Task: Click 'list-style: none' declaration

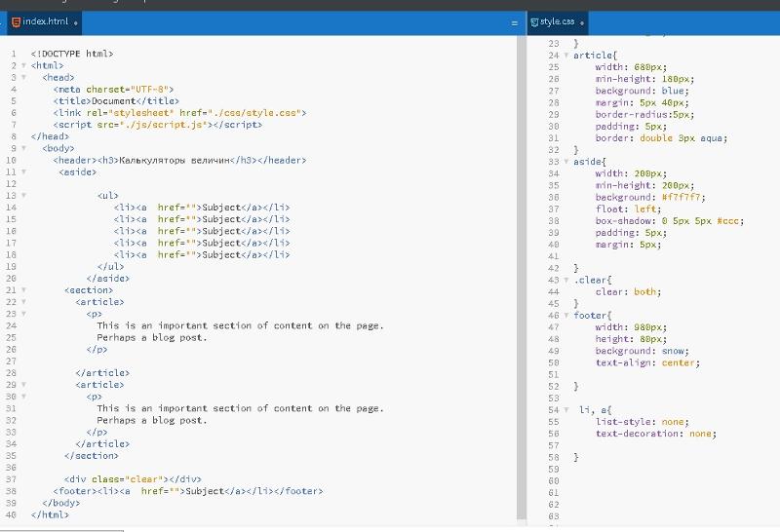Action: (x=643, y=422)
